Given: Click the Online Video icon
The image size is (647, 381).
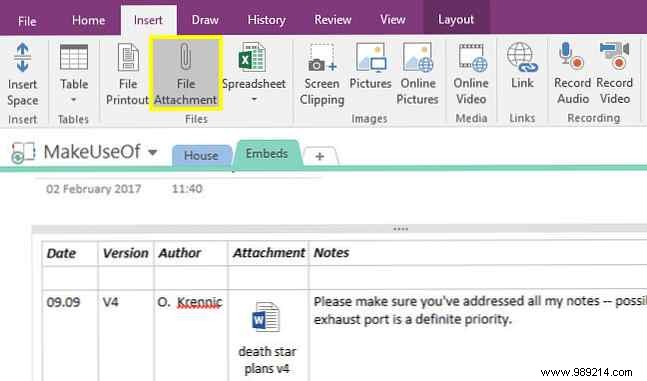Looking at the screenshot, I should tap(473, 57).
